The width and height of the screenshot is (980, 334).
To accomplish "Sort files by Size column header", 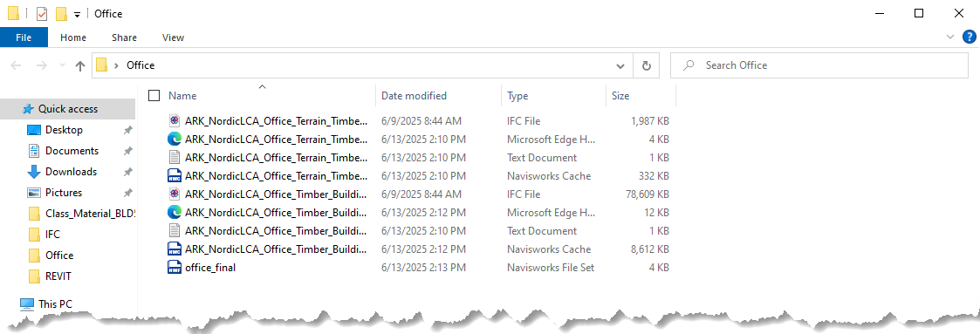I will (620, 96).
